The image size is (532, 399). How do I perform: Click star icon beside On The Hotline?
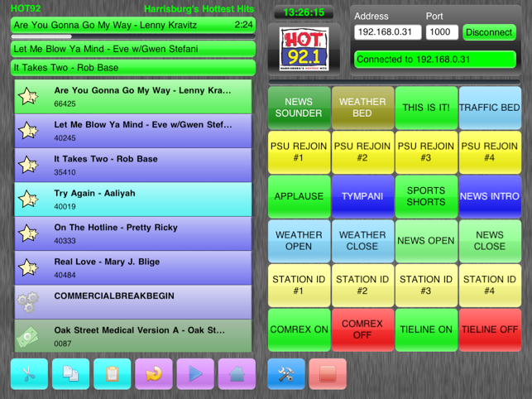[x=28, y=233]
